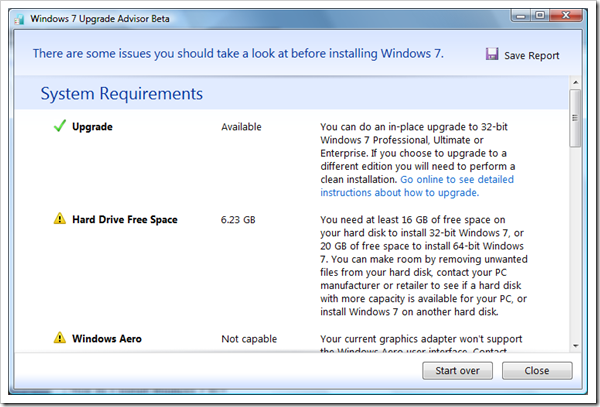Click the Upgrade Advisor app icon in title bar
600x407 pixels.
click(x=19, y=19)
